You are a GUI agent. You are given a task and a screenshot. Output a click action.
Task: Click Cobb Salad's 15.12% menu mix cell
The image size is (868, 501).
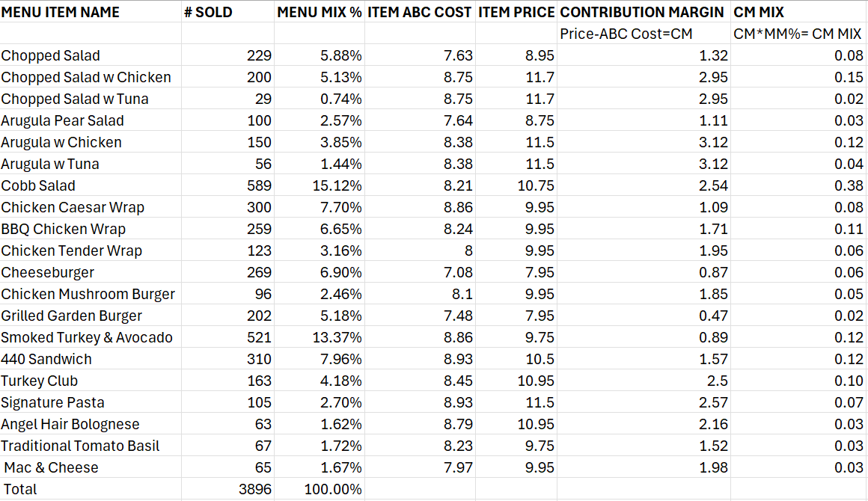click(337, 185)
